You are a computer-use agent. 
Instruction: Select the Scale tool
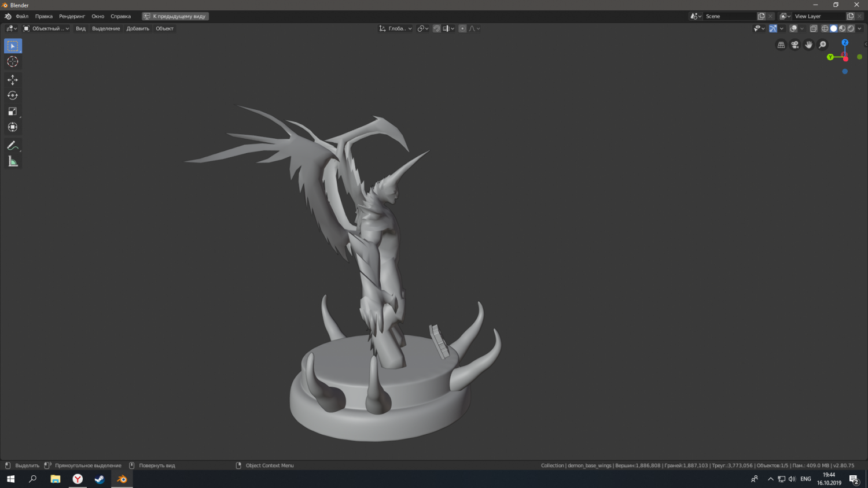pos(13,111)
